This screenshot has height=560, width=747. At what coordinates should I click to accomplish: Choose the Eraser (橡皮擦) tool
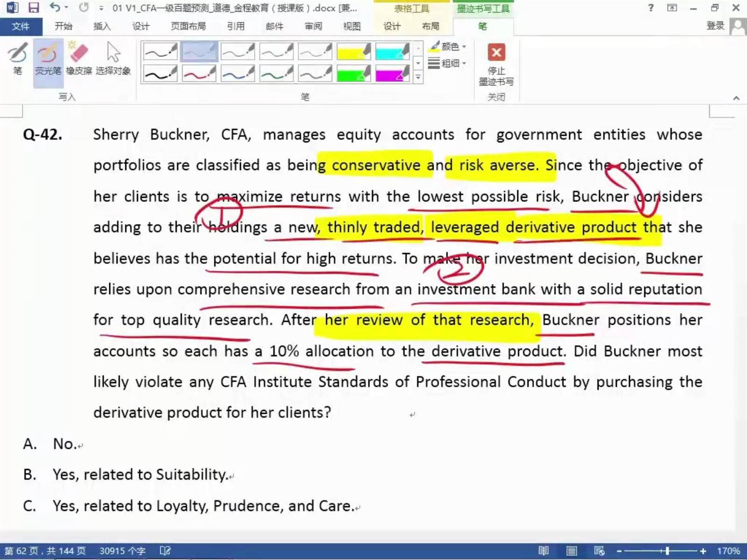point(79,59)
